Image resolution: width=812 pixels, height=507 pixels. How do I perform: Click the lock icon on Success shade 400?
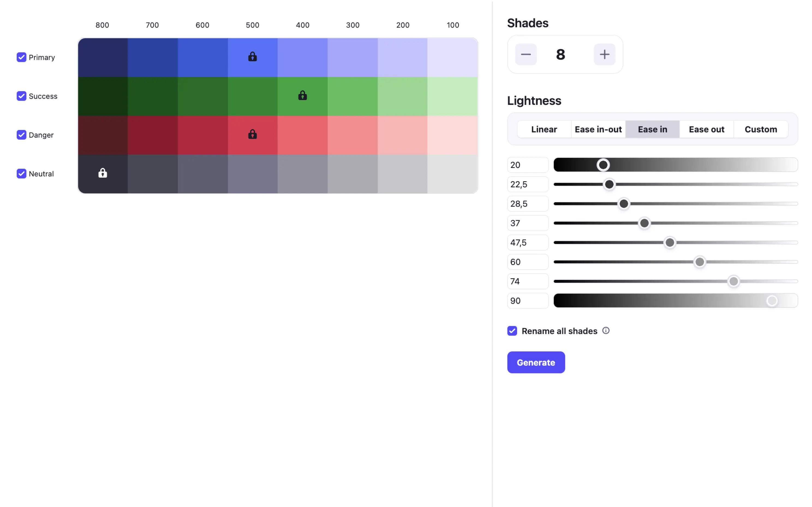click(x=302, y=96)
